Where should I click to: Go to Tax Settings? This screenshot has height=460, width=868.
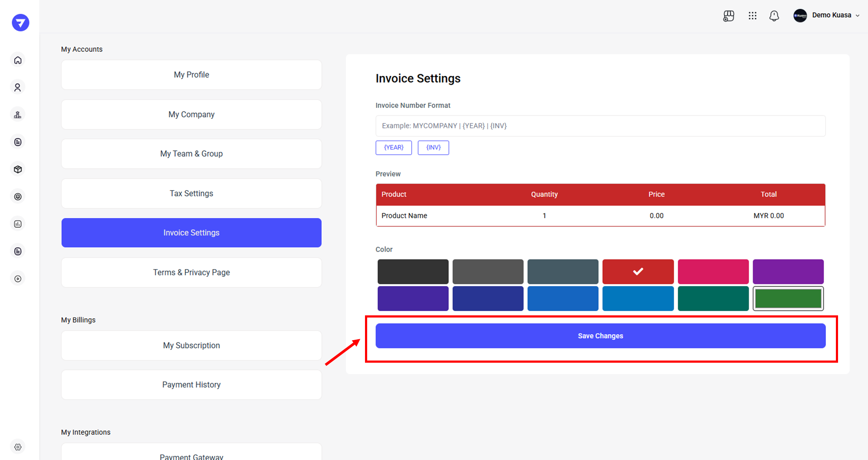[191, 193]
